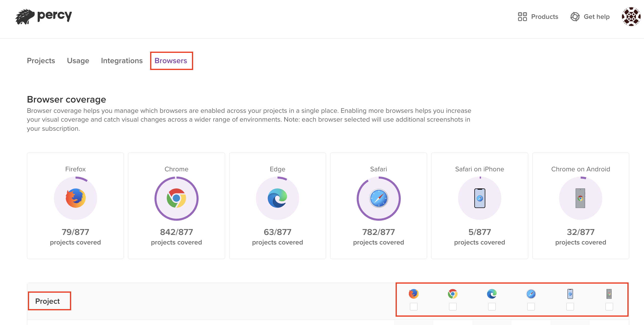This screenshot has width=644, height=325.
Task: Click the 842/877 Chrome projects covered text
Action: pos(176,232)
